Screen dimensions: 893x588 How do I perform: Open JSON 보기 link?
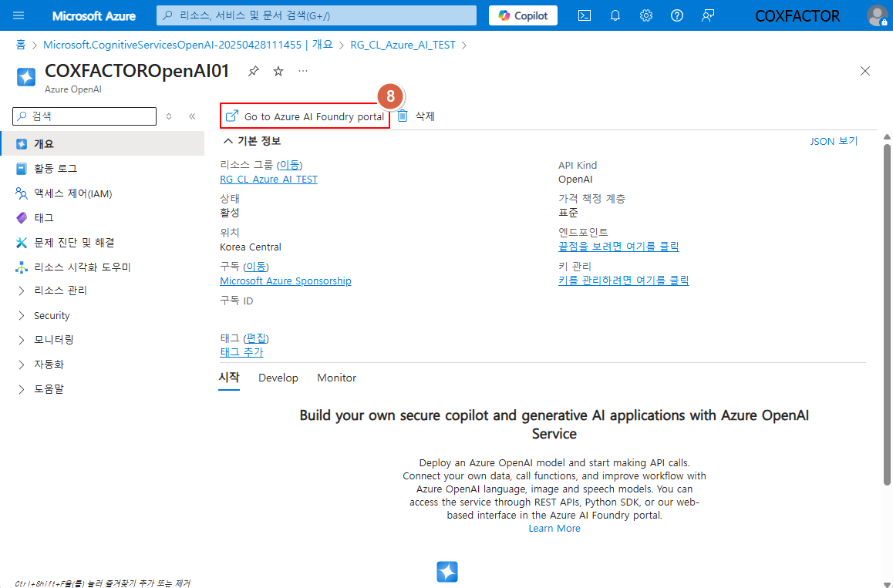click(834, 141)
